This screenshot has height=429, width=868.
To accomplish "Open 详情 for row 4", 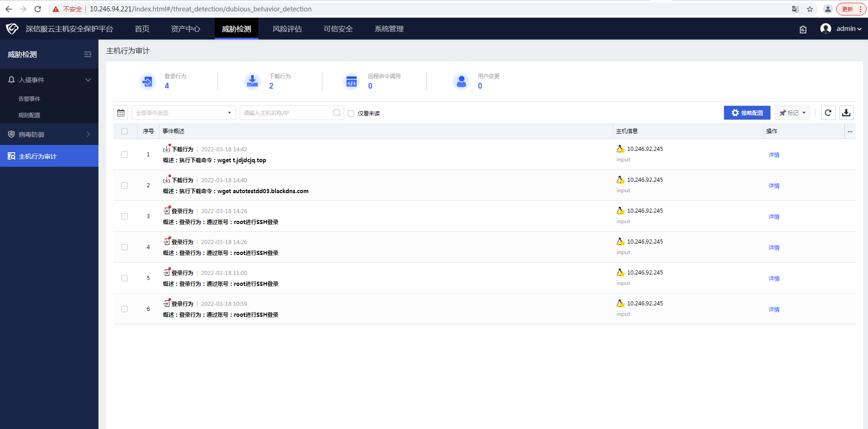I will [x=774, y=248].
